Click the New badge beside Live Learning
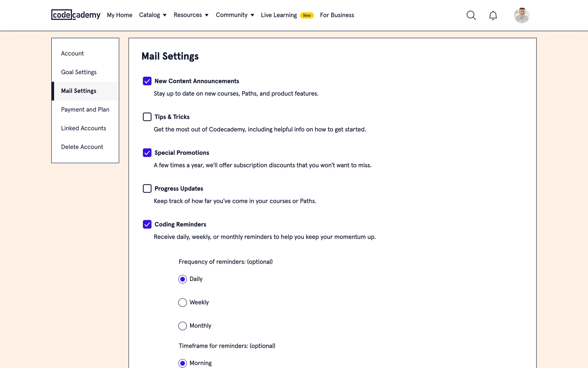 [307, 15]
